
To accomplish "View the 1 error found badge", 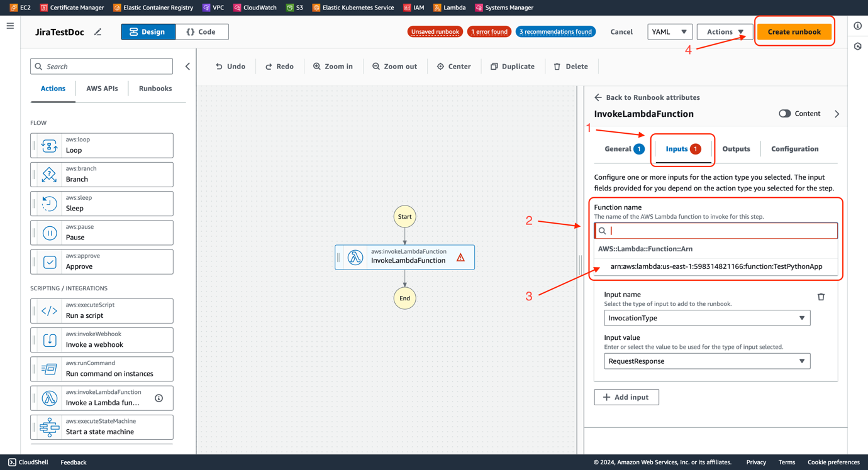I will pos(489,31).
